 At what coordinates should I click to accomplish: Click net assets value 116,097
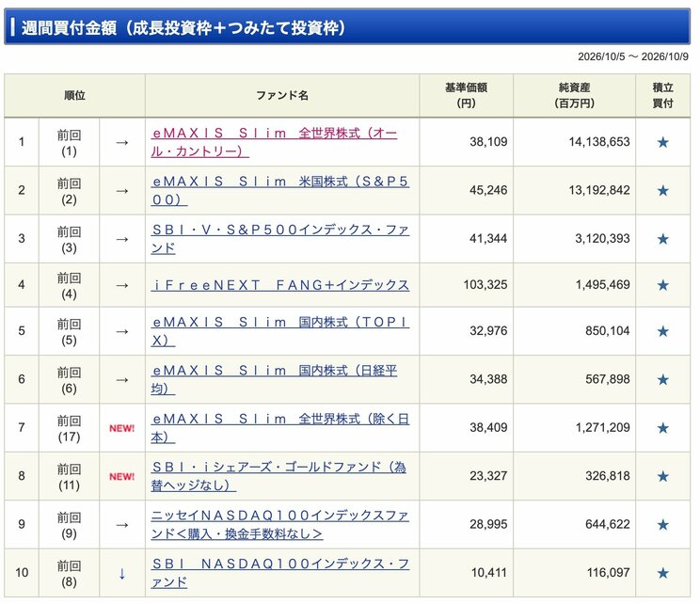point(608,572)
